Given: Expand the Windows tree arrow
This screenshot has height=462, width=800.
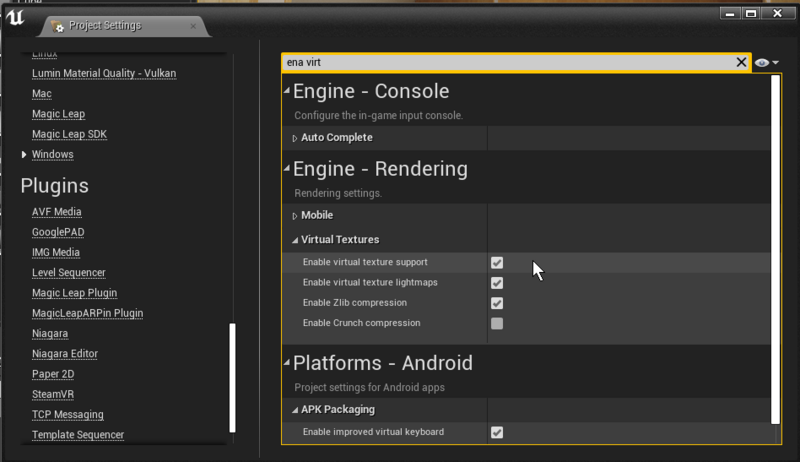Looking at the screenshot, I should coord(24,154).
